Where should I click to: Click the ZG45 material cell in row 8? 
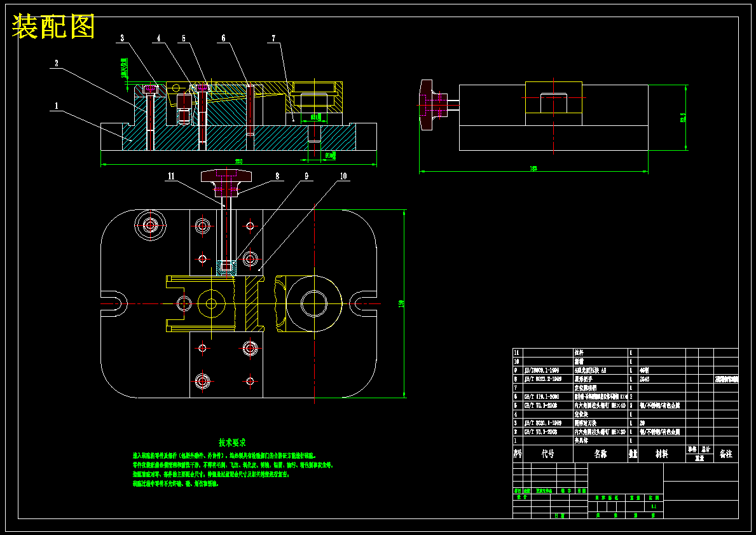(645, 379)
